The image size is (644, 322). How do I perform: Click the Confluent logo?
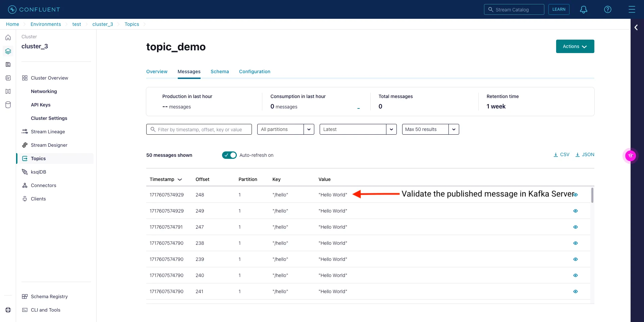tap(34, 9)
